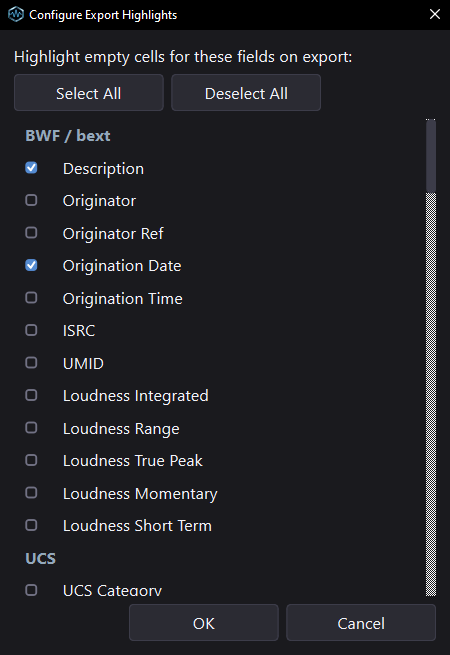The height and width of the screenshot is (655, 450).
Task: Enable the Loudness Range checkbox
Action: 31,428
